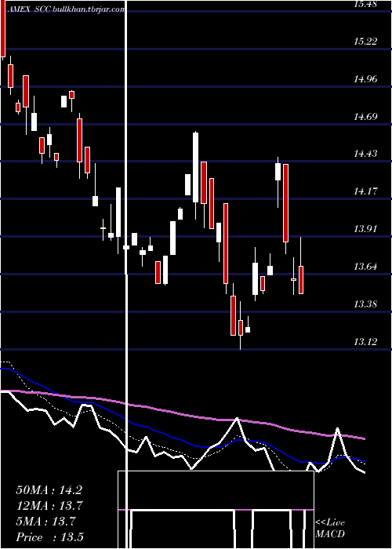Click the long red candle dropping from 14.43 to 13.91
The image size is (392, 549).
coord(286,203)
